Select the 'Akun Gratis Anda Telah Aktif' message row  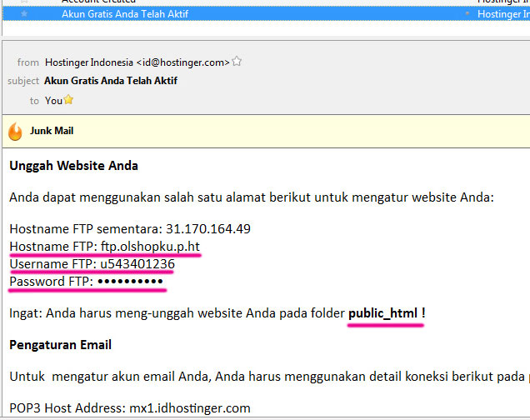pyautogui.click(x=267, y=14)
